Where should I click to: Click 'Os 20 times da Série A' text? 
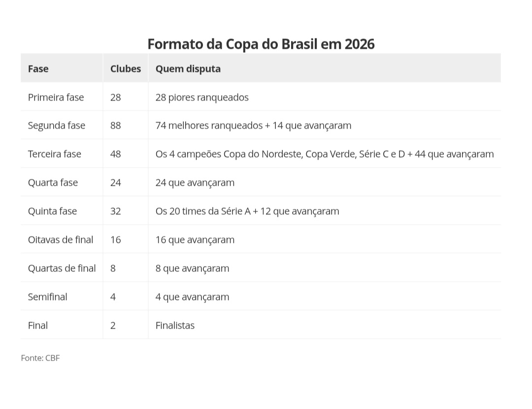tap(203, 211)
